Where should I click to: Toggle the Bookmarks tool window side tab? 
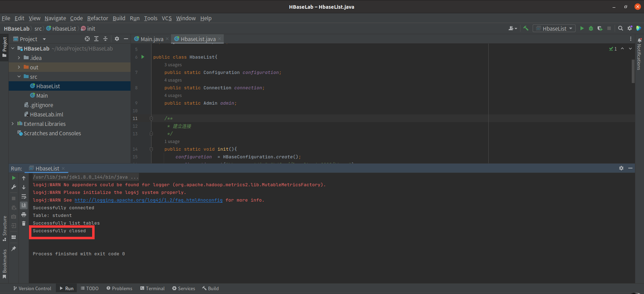coord(5,264)
